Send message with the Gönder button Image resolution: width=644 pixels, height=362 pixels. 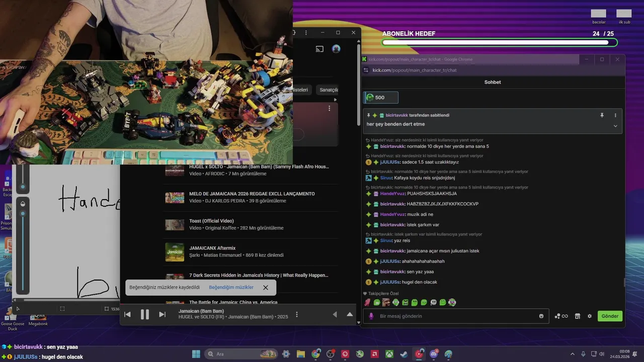[610, 316]
